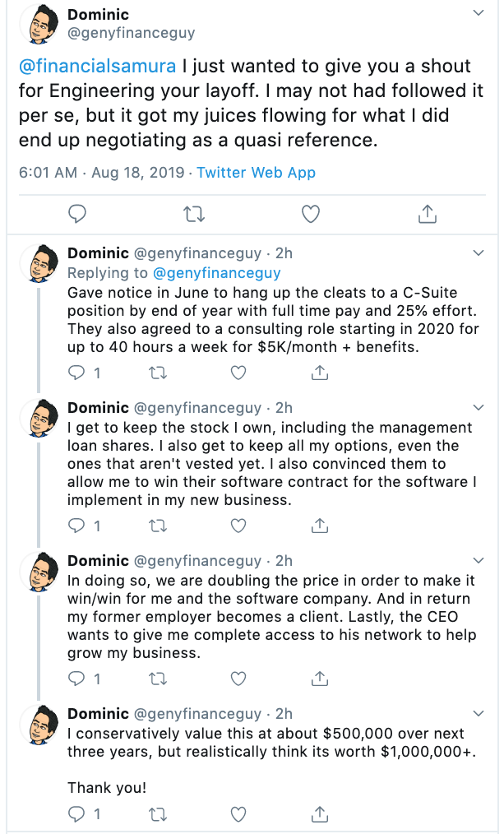Retweet the main tweet from Dominic

click(x=193, y=215)
